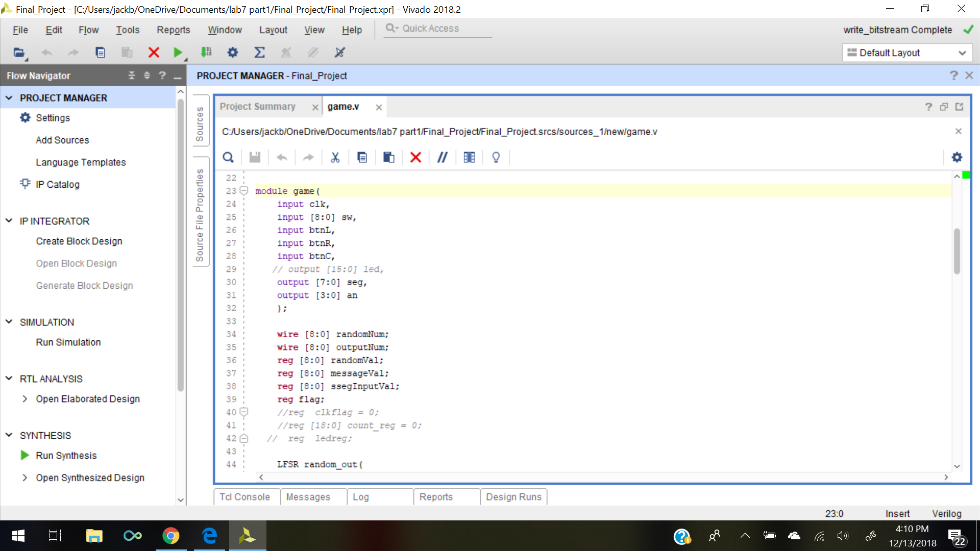Click Add Sources under Project Manager
Image resolution: width=980 pixels, height=551 pixels.
click(62, 140)
